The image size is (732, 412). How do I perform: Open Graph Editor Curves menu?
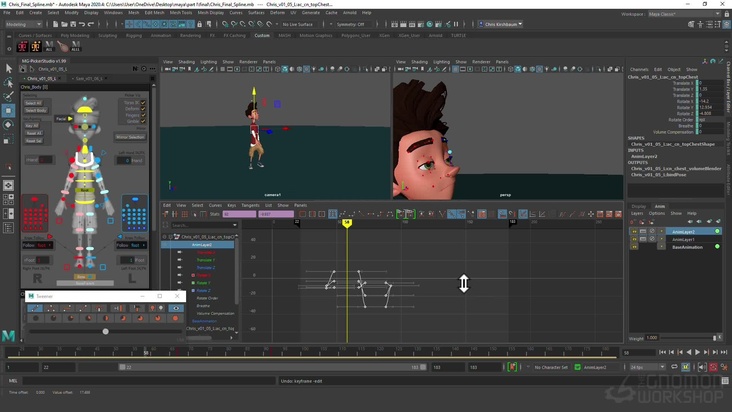click(x=215, y=205)
